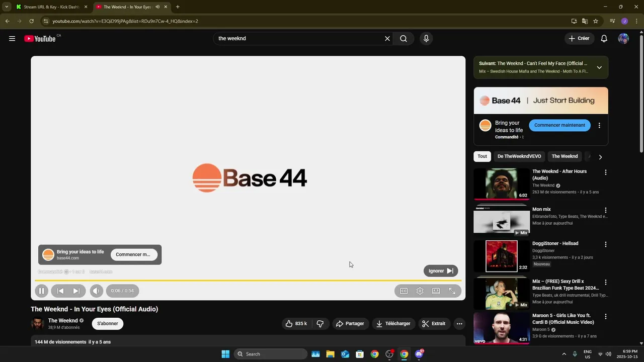Switch to the Kick Dashboard browser tab
This screenshot has height=362, width=644.
51,7
